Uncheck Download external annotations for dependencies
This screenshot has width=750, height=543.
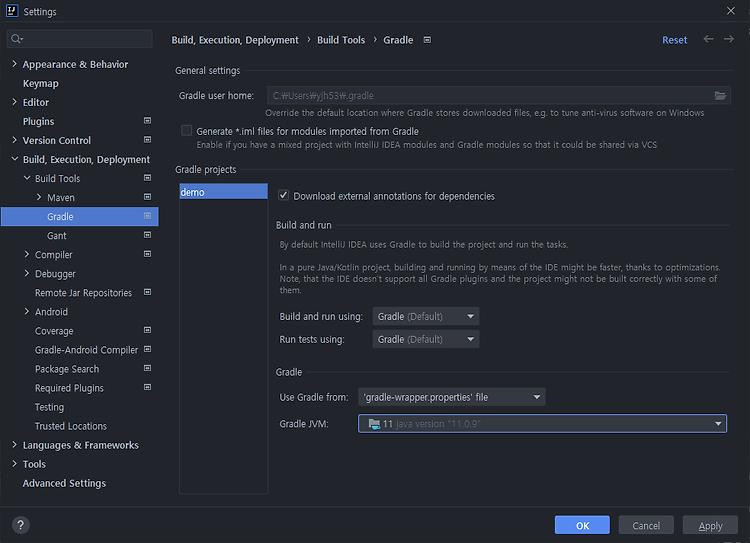coord(284,195)
